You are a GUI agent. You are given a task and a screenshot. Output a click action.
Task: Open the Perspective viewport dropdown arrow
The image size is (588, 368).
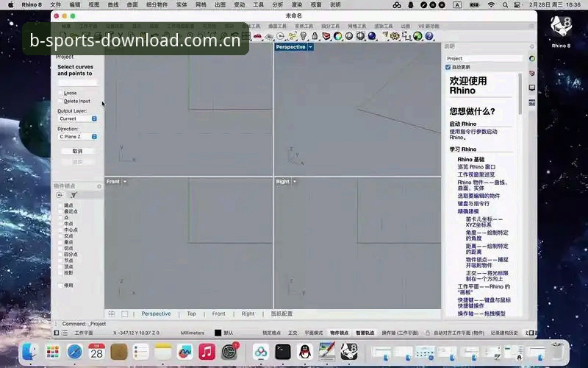click(310, 47)
